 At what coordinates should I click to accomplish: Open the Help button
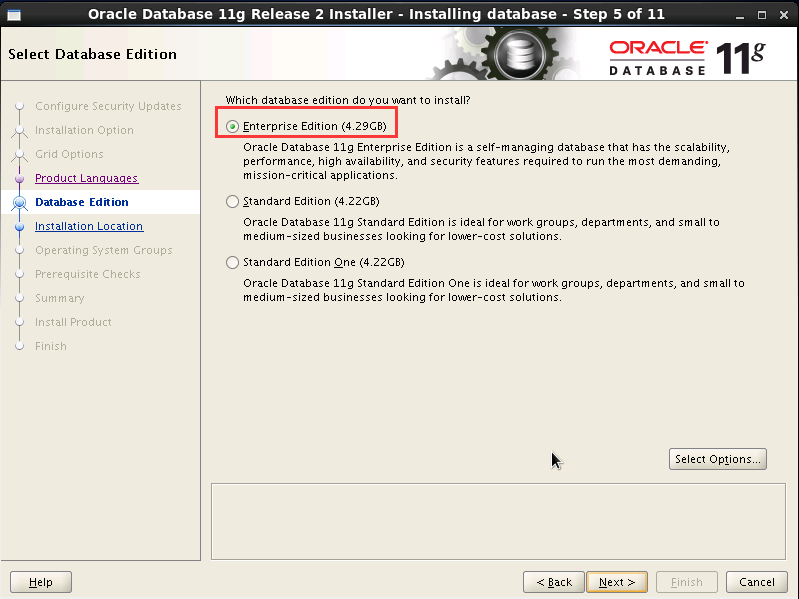pos(41,582)
